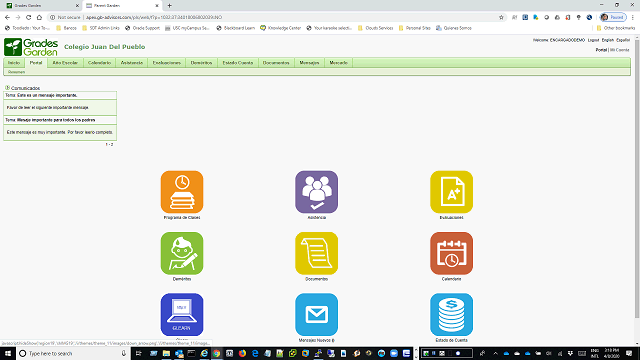
Task: Click the Logout link
Action: [x=593, y=40]
